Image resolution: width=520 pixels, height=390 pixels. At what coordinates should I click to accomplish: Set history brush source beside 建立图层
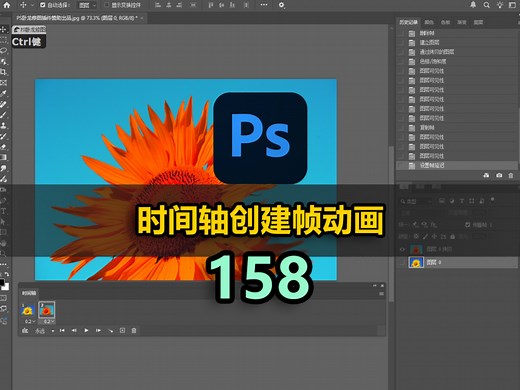[401, 42]
